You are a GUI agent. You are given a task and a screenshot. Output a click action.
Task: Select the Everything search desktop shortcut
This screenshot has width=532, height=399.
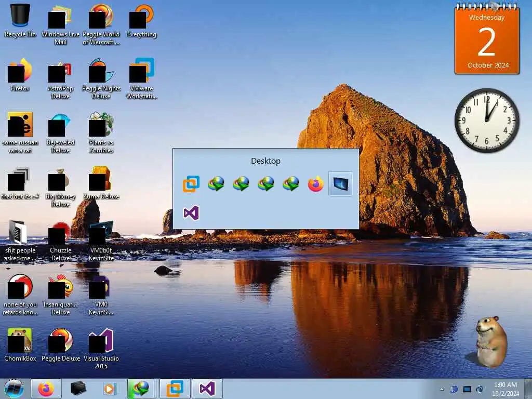(141, 20)
